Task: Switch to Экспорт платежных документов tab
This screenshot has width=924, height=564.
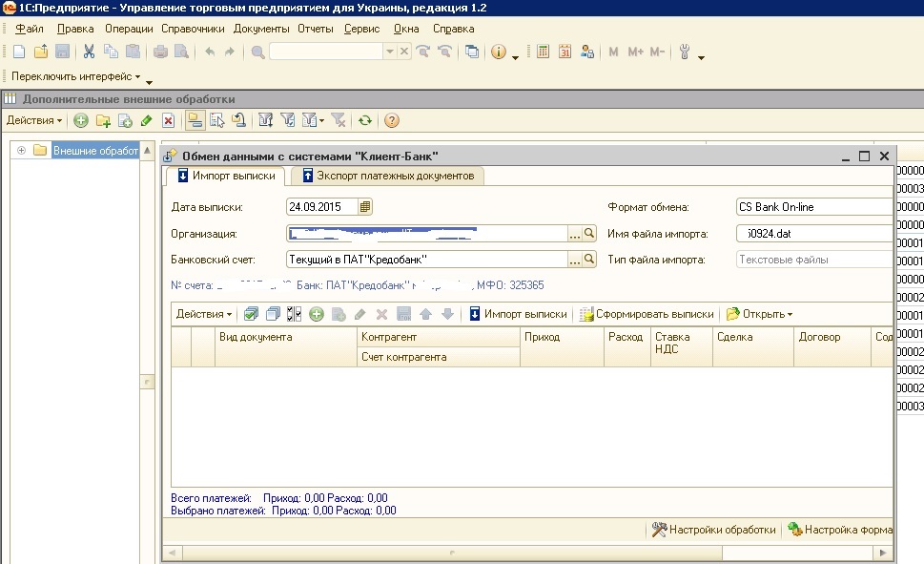Action: [388, 176]
